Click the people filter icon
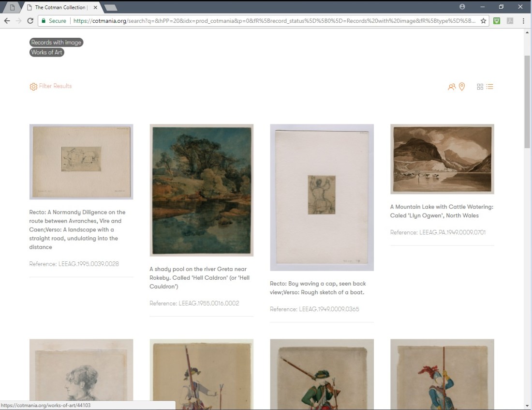Viewport: 532px width, 410px height. coord(452,87)
